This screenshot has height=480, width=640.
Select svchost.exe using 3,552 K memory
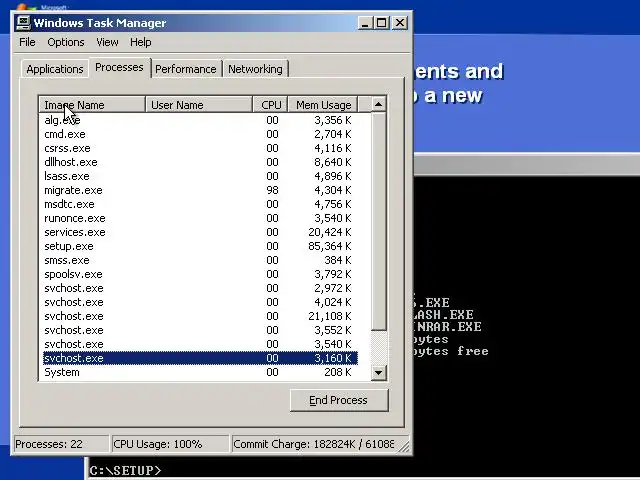click(200, 330)
